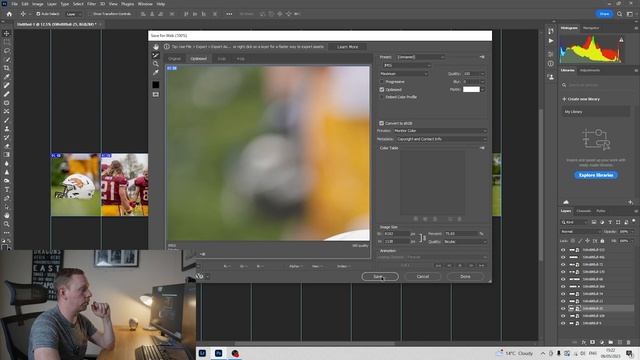Open the Info panel icon in collapsed dock
The height and width of the screenshot is (360, 640).
[x=551, y=63]
